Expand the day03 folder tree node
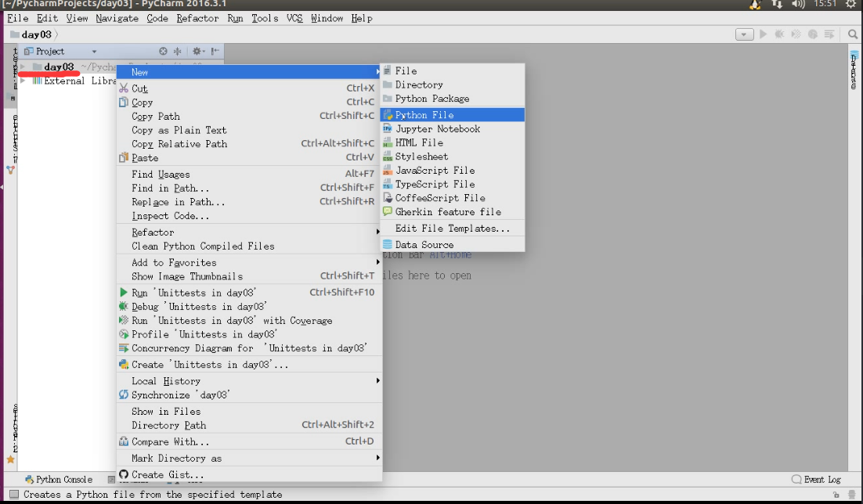The height and width of the screenshot is (504, 863). [x=23, y=67]
